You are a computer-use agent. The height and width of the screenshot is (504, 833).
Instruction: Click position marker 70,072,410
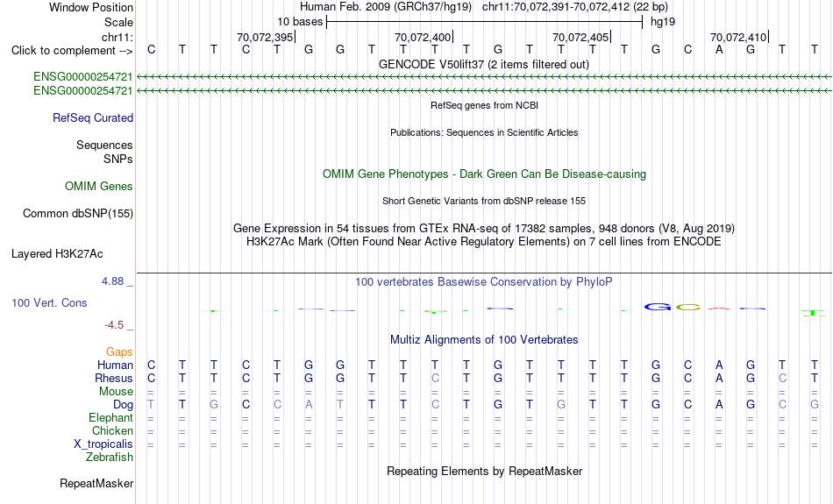(x=739, y=37)
